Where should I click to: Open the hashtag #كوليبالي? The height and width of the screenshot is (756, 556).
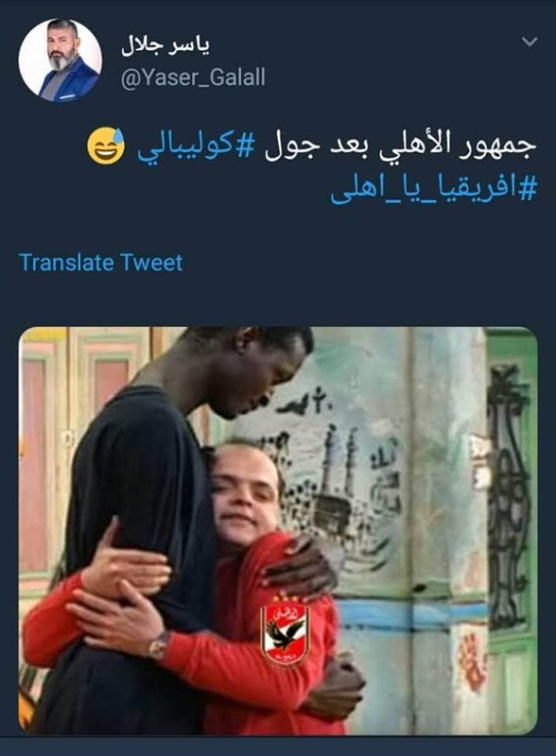[196, 146]
